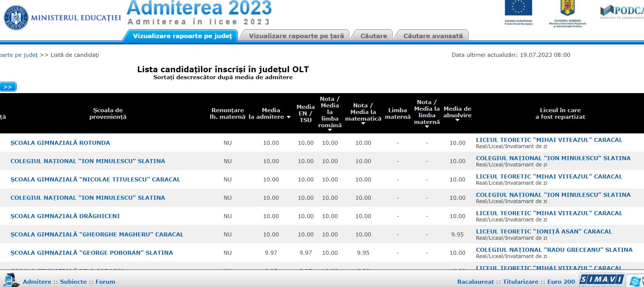
Task: Click the Guvernul României coat of arms logo
Action: (x=567, y=8)
